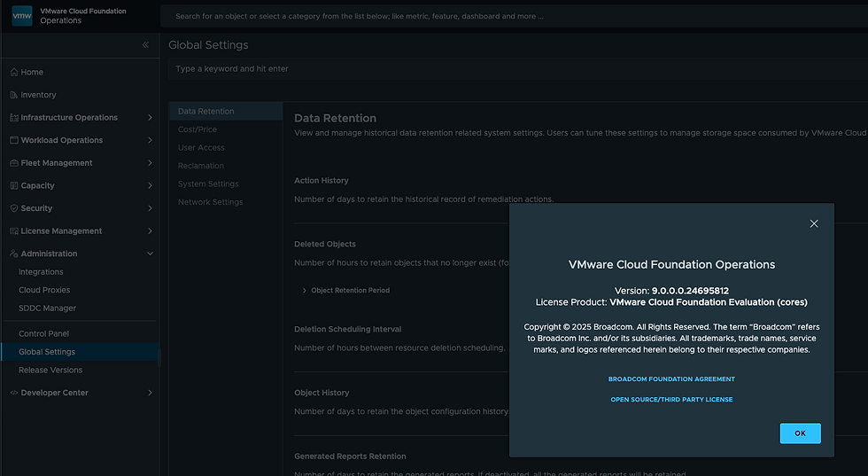Expand Capacity menu chevron
The height and width of the screenshot is (476, 868).
150,185
